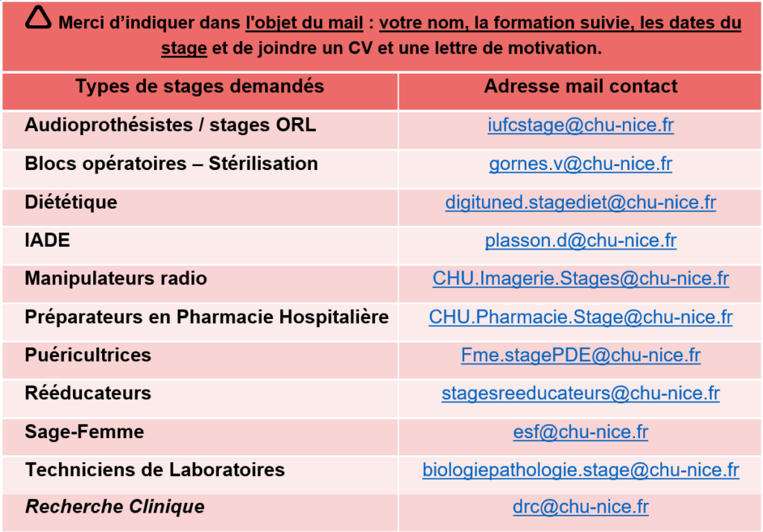This screenshot has height=532, width=763.
Task: Click the gornes.v@chu-nice.fr link
Action: (x=580, y=164)
